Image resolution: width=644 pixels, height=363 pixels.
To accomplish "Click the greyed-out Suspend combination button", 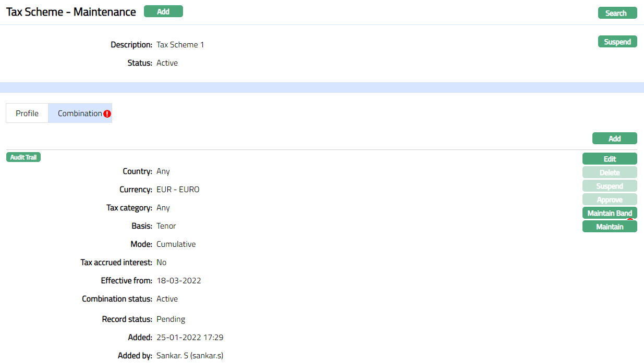I will click(x=610, y=186).
